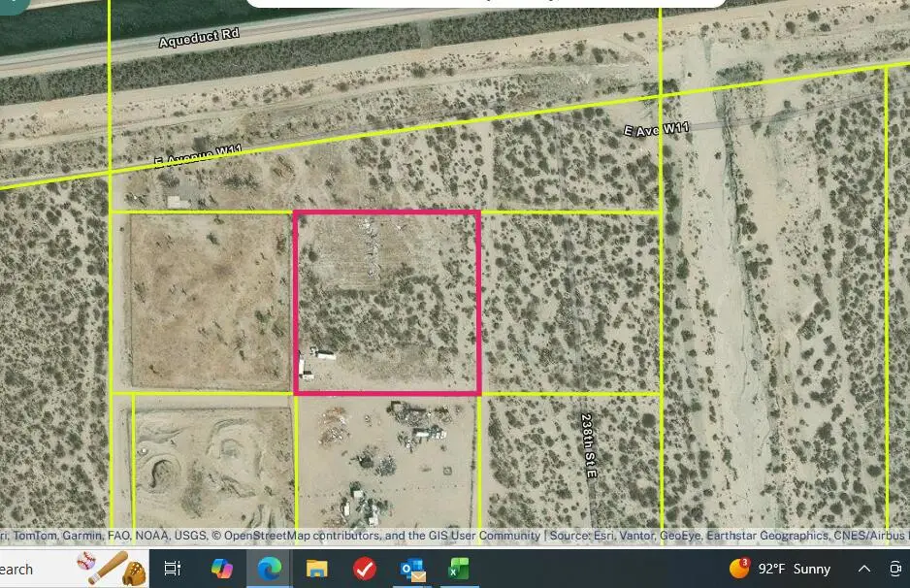Open Outlook from the taskbar
This screenshot has width=910, height=588.
tap(412, 570)
